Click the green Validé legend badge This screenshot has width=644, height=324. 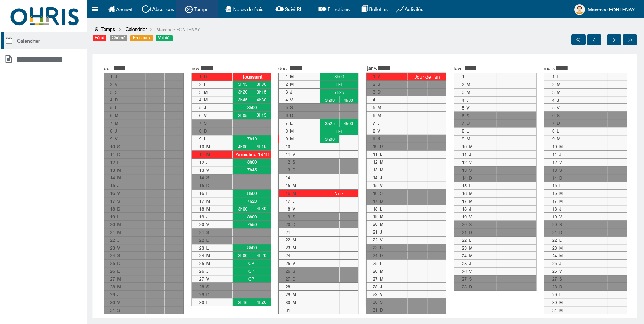point(164,38)
